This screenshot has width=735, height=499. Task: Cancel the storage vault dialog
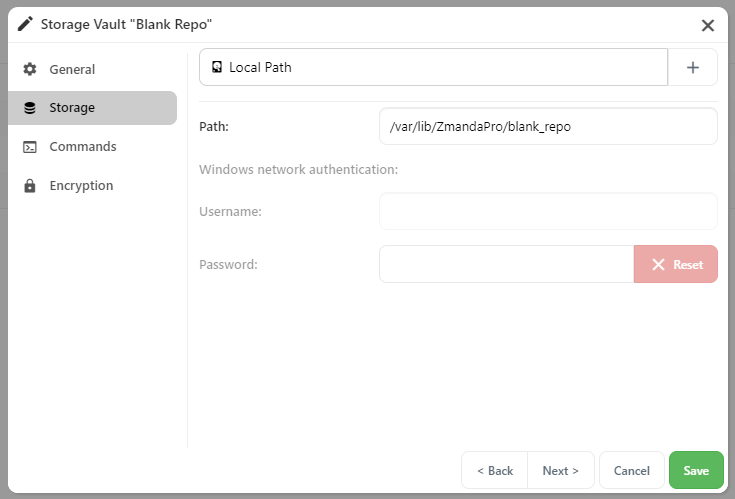[631, 470]
